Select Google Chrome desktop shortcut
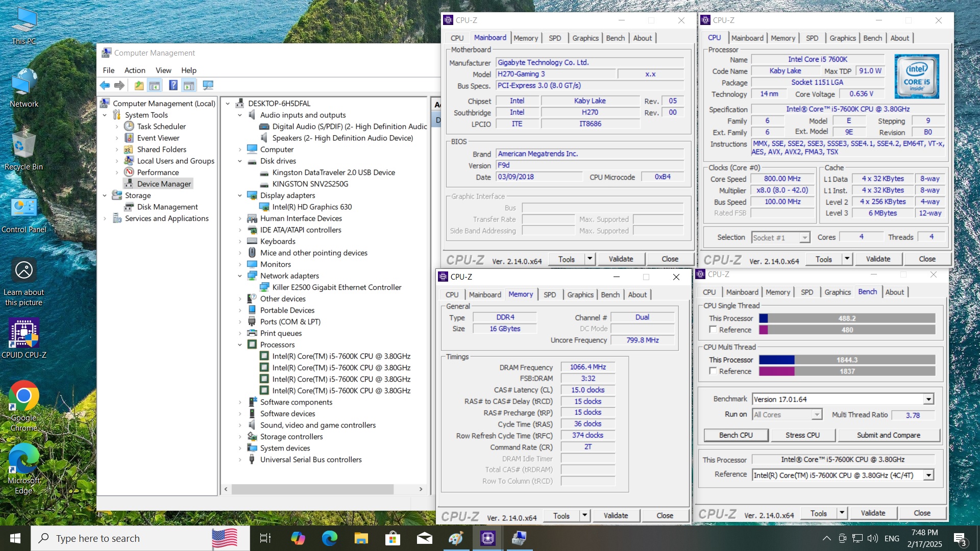This screenshot has height=551, width=980. pos(24,407)
